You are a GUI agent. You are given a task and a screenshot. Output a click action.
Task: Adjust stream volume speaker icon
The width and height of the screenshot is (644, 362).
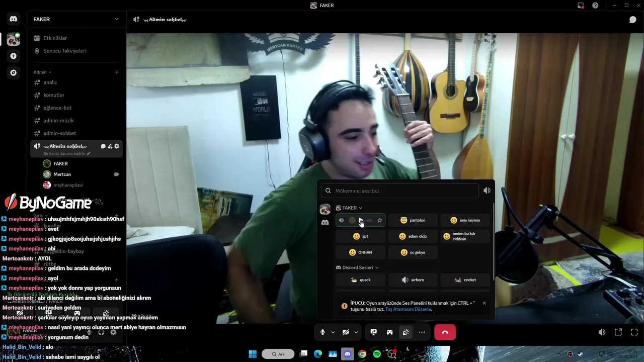[602, 332]
